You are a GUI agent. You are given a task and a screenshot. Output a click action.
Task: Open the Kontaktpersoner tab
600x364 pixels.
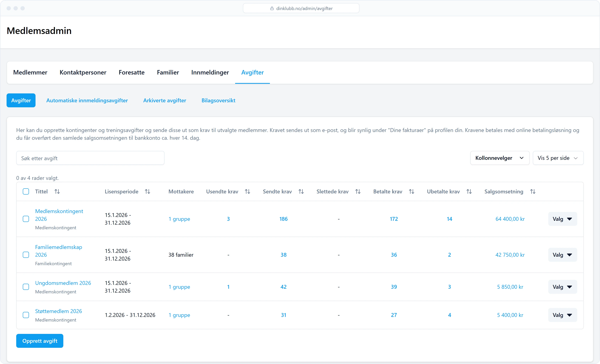83,72
